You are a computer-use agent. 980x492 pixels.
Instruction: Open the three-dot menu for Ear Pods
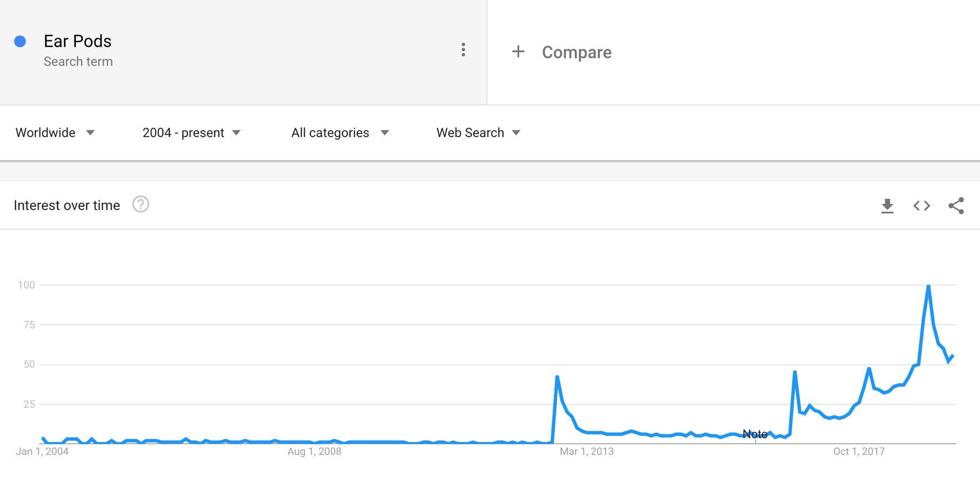(463, 50)
